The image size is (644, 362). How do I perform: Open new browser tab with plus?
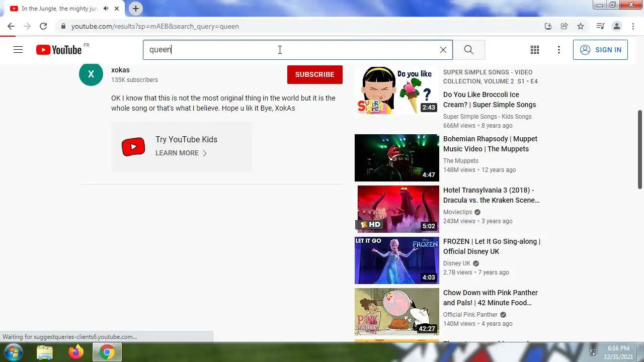click(136, 9)
